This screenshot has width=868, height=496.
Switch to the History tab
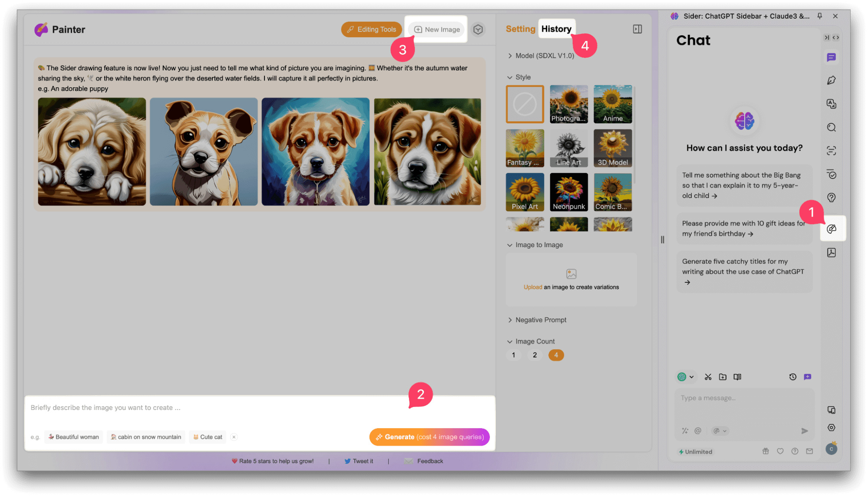pyautogui.click(x=556, y=29)
